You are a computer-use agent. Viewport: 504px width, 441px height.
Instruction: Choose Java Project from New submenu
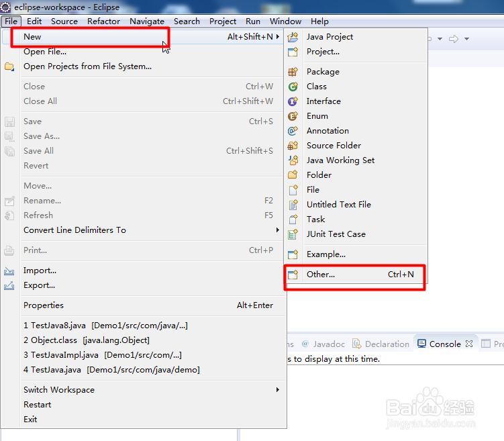tap(356, 37)
